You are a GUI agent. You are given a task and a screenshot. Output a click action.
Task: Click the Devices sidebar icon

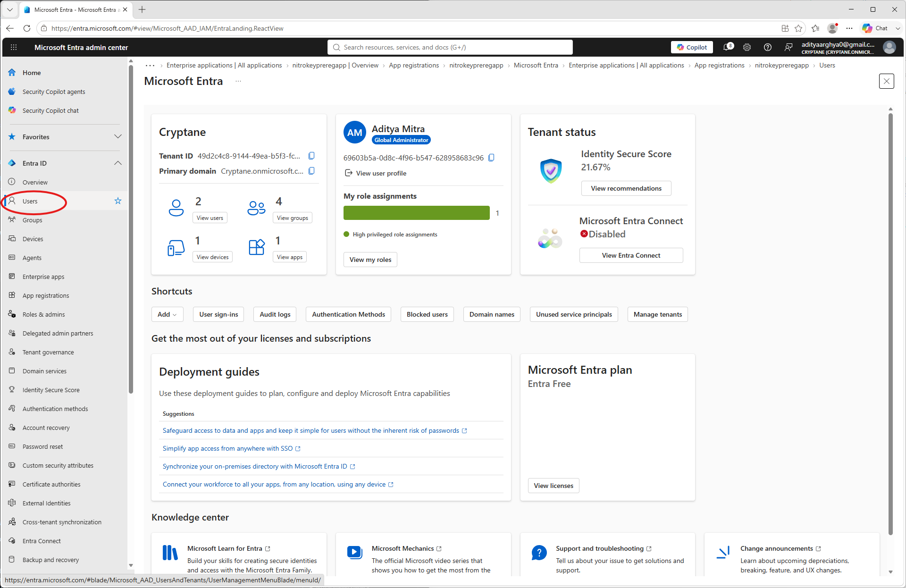click(12, 239)
